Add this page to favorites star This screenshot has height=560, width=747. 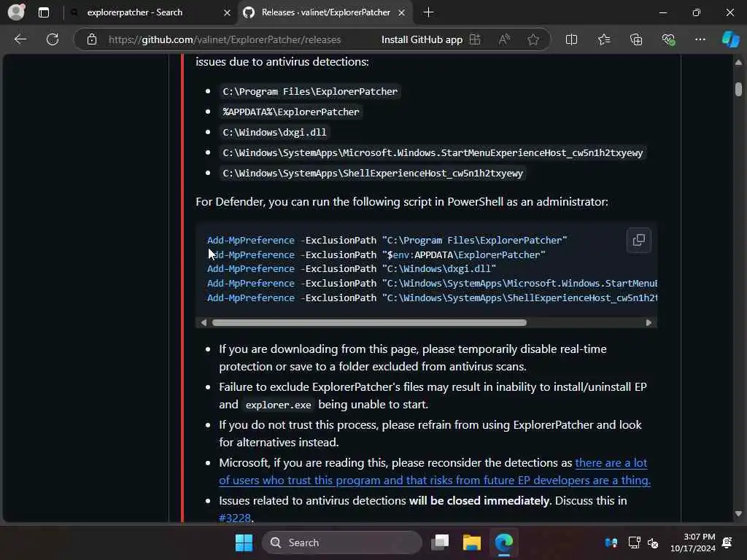[533, 39]
